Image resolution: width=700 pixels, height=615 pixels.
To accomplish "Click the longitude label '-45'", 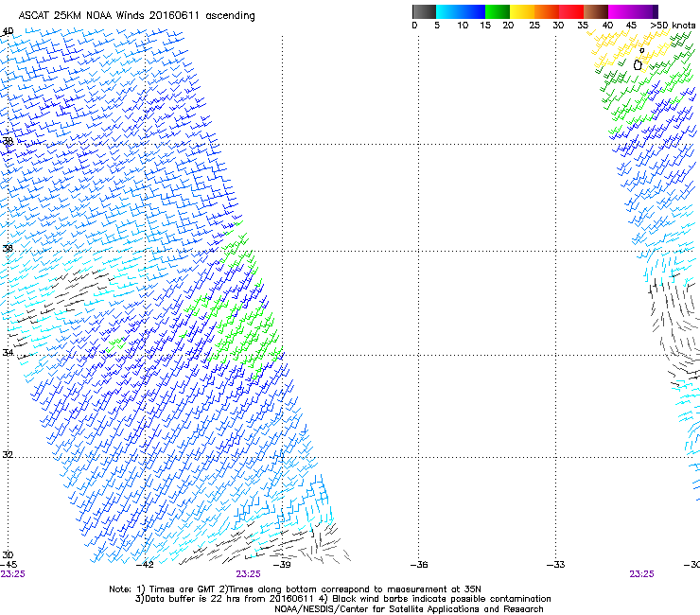I will coord(9,565).
